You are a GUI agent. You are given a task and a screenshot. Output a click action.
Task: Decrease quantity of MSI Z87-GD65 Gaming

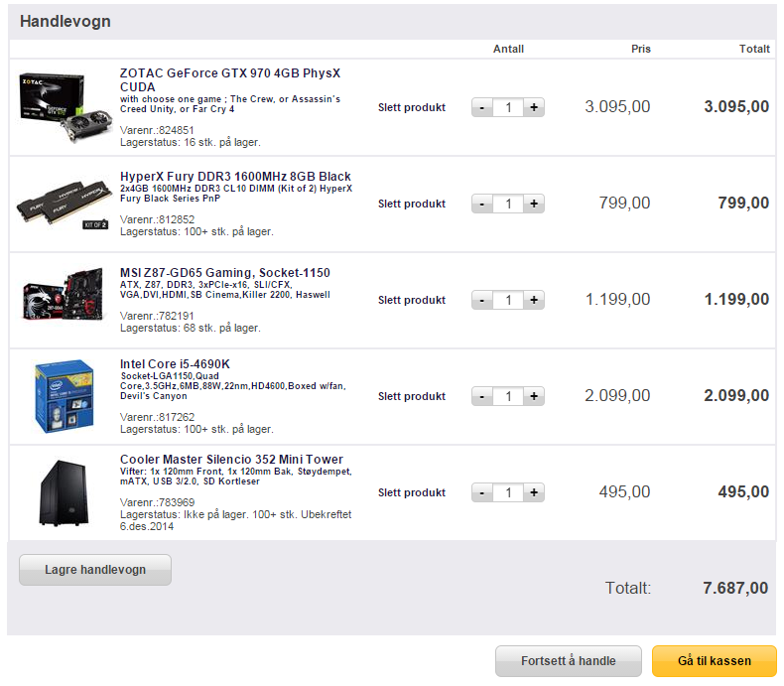pos(482,301)
